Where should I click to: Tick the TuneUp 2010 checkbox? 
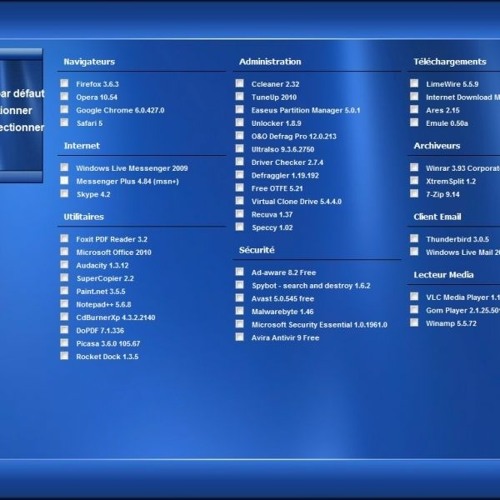pos(240,96)
